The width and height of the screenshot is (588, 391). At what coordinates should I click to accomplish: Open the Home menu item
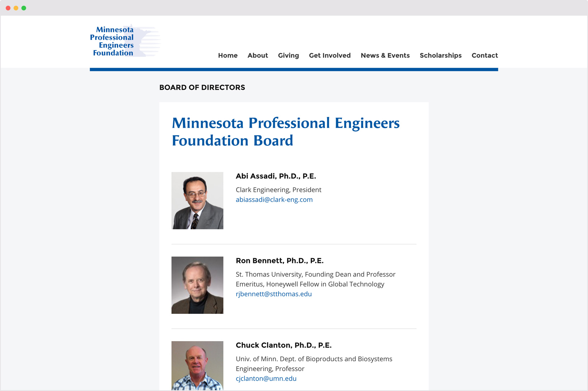228,56
